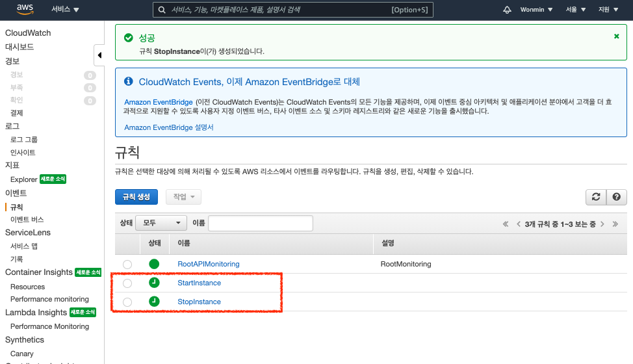Open Performance monitoring under Container Insights

[49, 299]
